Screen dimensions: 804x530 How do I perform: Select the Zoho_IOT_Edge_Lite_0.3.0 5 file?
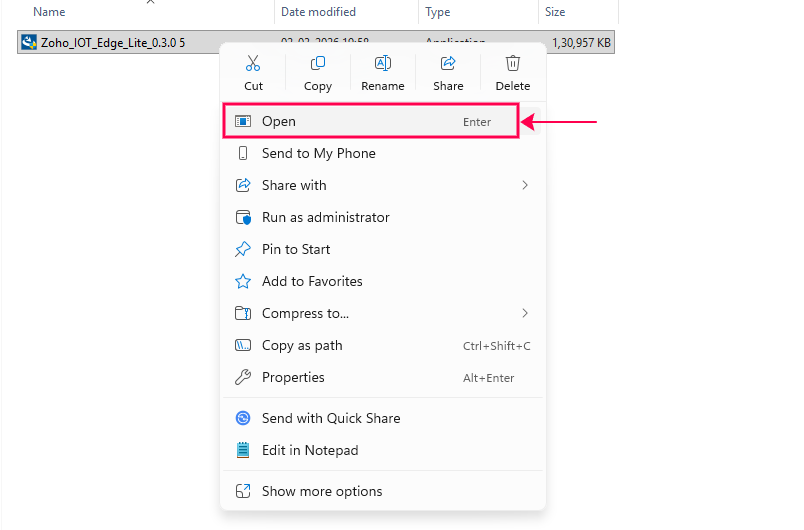click(113, 43)
